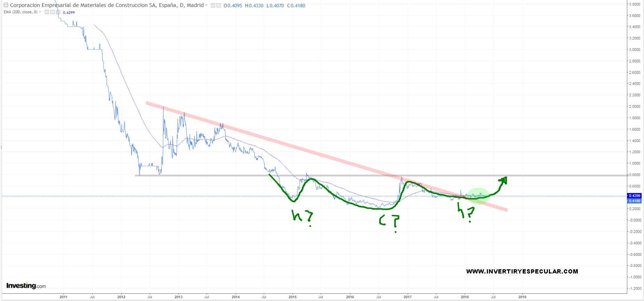The height and width of the screenshot is (301, 644).
Task: Hide the EMA indicator with eye icon
Action: pyautogui.click(x=47, y=12)
